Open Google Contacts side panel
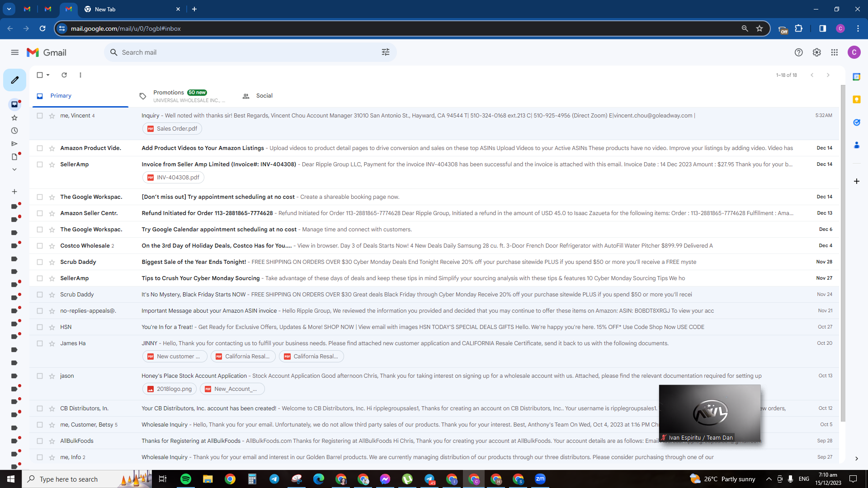Image resolution: width=868 pixels, height=488 pixels. (856, 145)
